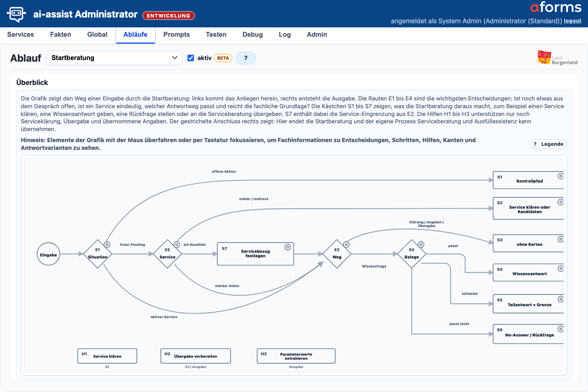The height and width of the screenshot is (392, 588).
Task: Click the S7 Servicebezug festlegen box
Action: [256, 254]
